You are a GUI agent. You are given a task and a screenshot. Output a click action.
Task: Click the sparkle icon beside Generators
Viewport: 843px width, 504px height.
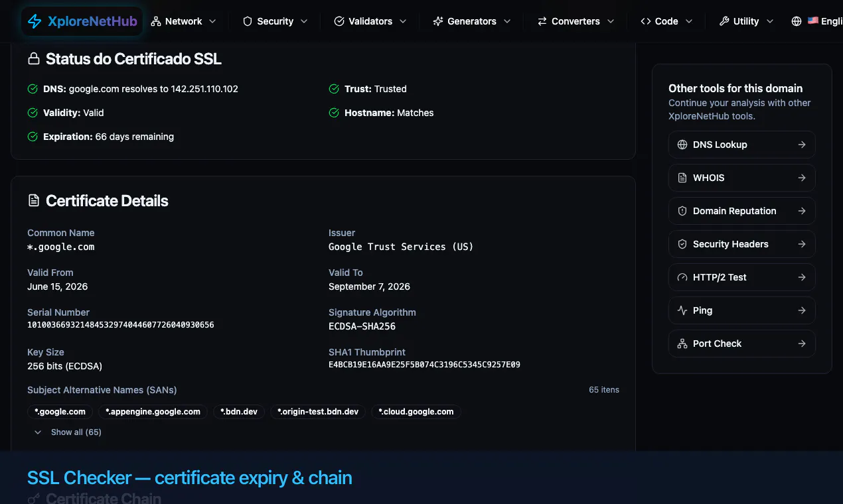[x=438, y=21]
